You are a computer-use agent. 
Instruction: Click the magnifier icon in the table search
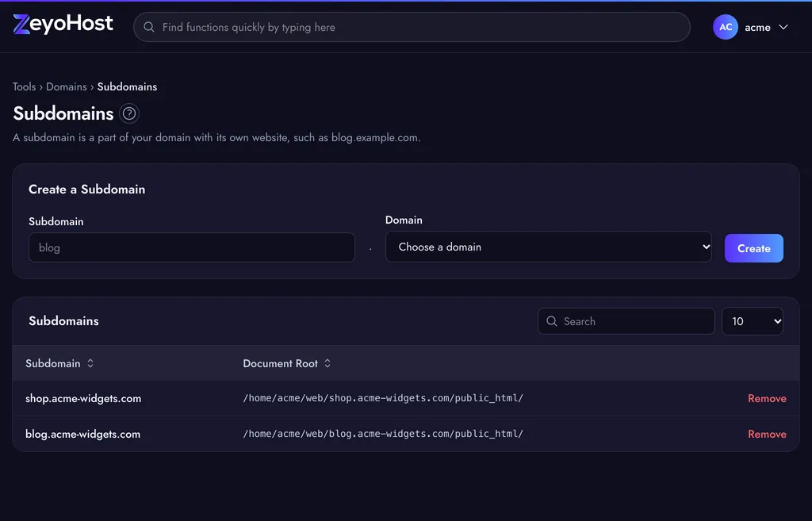pyautogui.click(x=552, y=321)
